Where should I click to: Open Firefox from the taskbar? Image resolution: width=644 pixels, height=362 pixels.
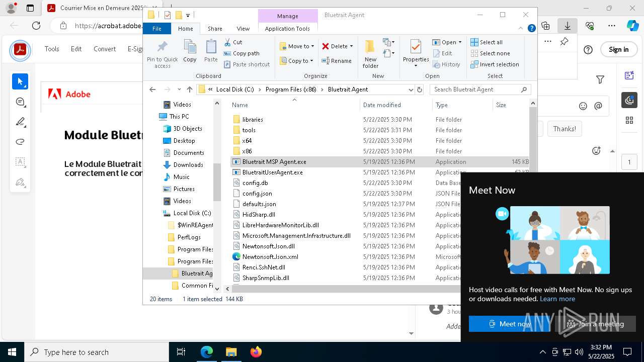[x=256, y=352]
